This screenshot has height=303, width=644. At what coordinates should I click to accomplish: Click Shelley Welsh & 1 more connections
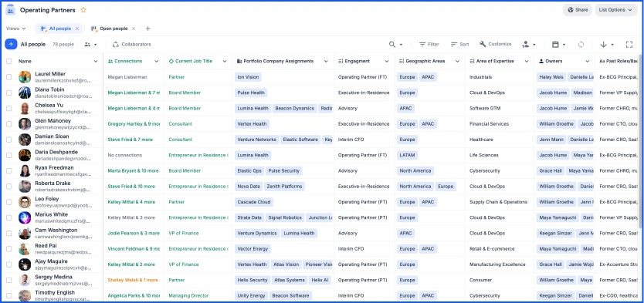click(x=133, y=280)
